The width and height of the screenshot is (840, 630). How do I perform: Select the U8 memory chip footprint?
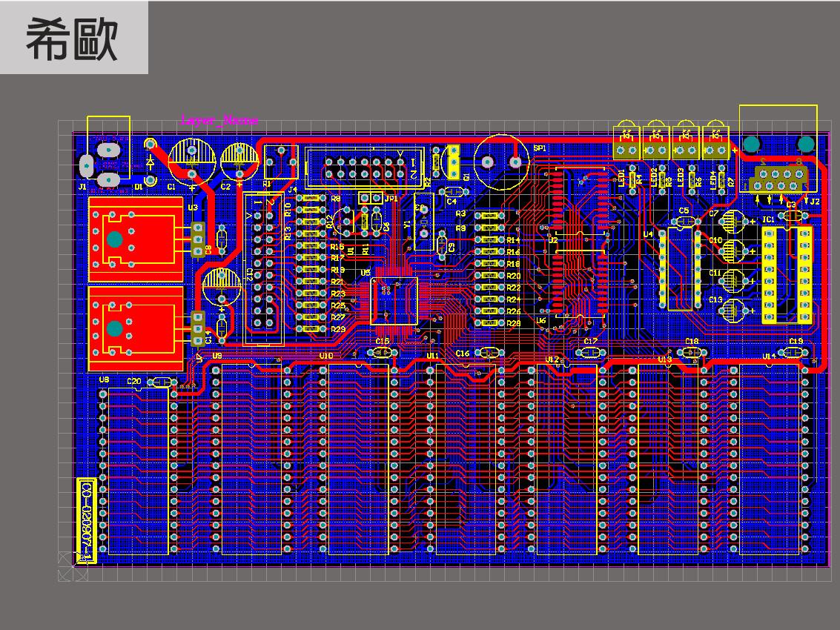[x=138, y=471]
